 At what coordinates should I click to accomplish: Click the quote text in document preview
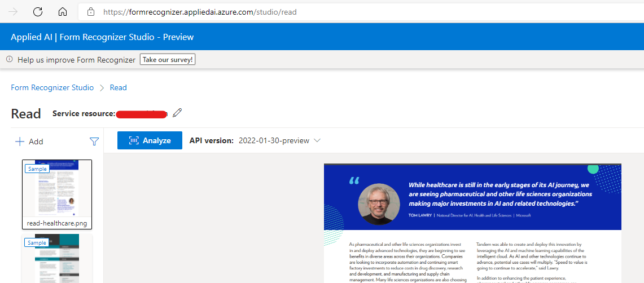[500, 194]
